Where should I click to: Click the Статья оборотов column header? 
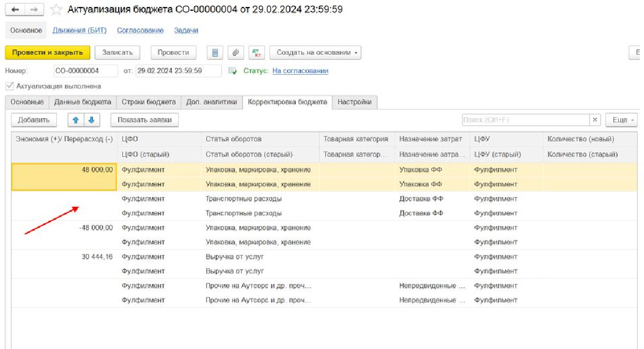click(x=260, y=139)
